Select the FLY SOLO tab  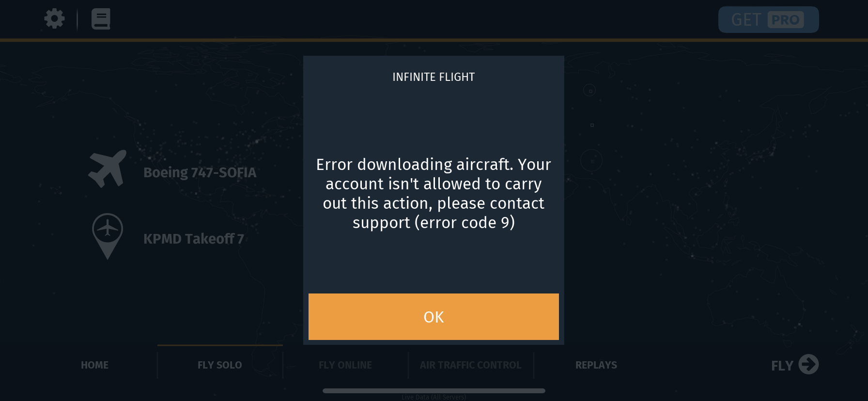[219, 365]
